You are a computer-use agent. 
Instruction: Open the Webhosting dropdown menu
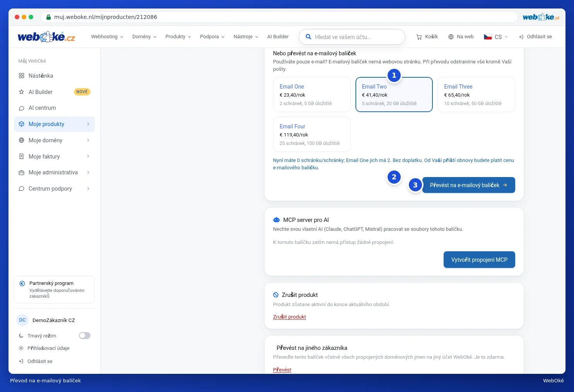tap(107, 37)
